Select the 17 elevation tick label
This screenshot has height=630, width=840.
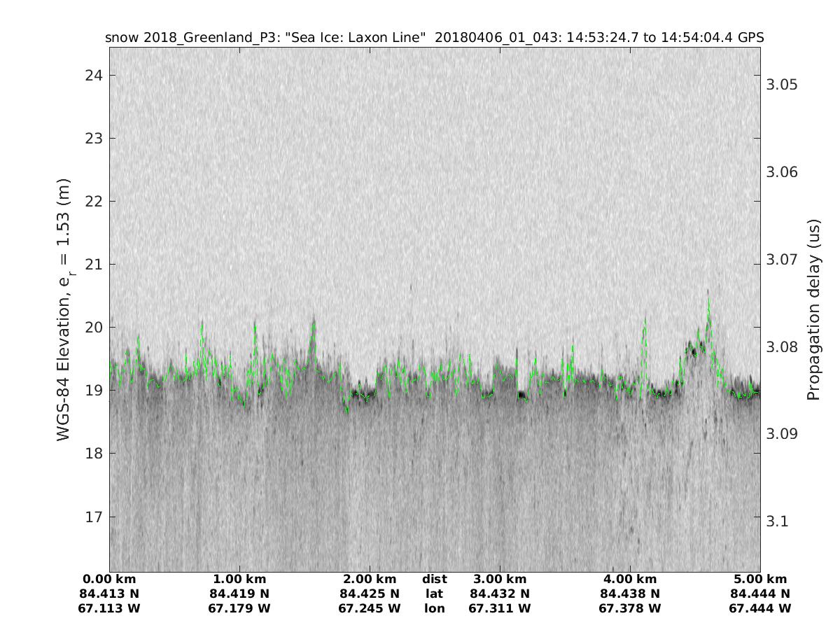(92, 517)
